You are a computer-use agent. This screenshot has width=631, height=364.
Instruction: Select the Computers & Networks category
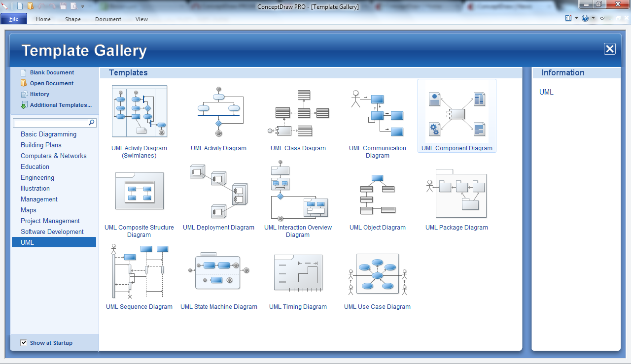53,156
